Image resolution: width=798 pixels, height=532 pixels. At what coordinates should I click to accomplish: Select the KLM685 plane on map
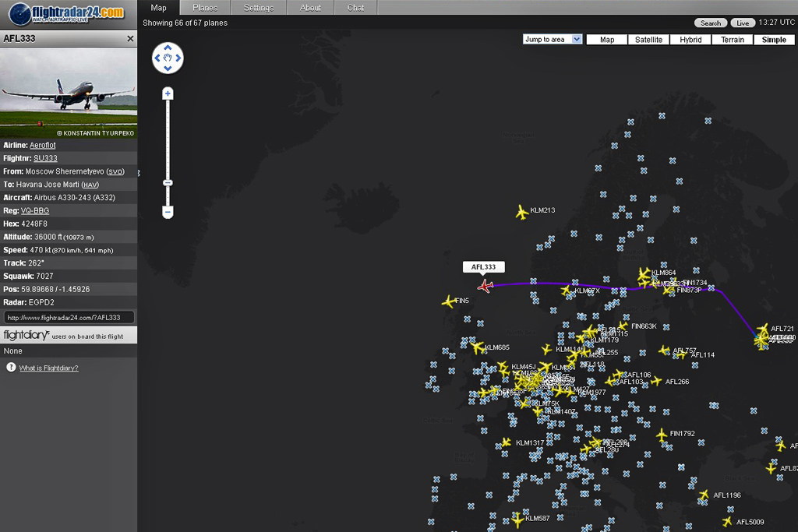click(477, 347)
